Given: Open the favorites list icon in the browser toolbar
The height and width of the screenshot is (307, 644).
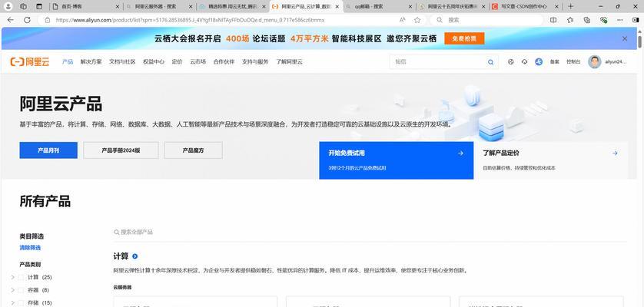Looking at the screenshot, I should point(570,20).
